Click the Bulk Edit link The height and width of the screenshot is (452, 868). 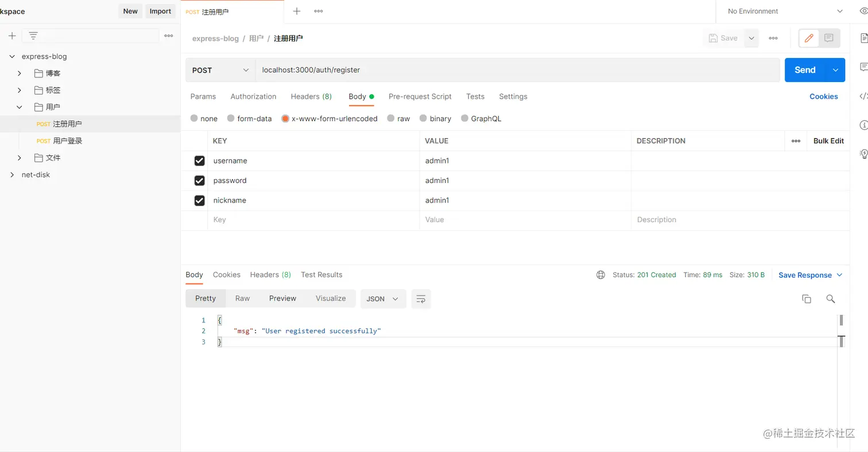(828, 141)
